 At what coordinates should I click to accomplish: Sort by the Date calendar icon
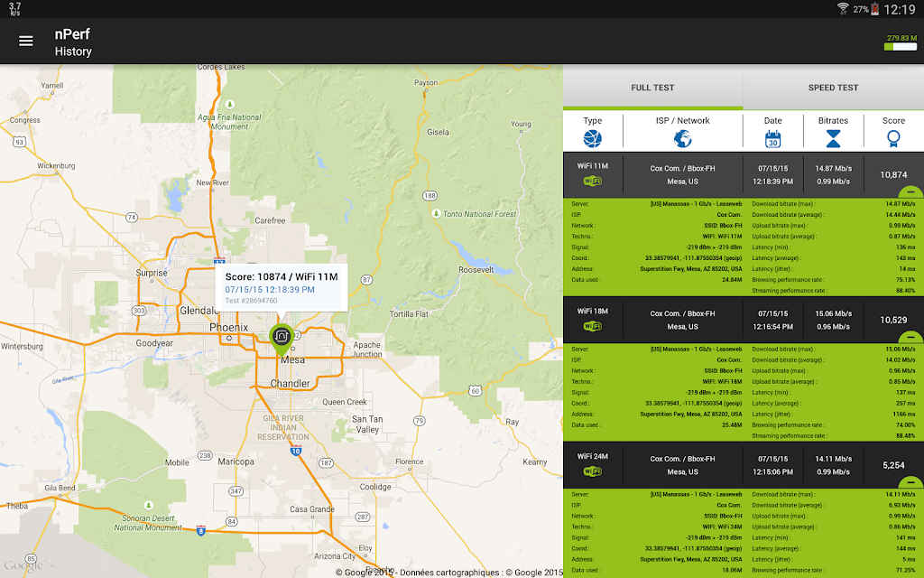point(772,138)
